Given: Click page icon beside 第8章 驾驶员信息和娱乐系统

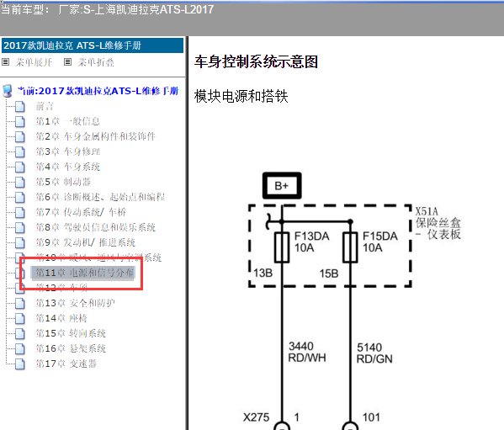Looking at the screenshot, I should tap(20, 227).
